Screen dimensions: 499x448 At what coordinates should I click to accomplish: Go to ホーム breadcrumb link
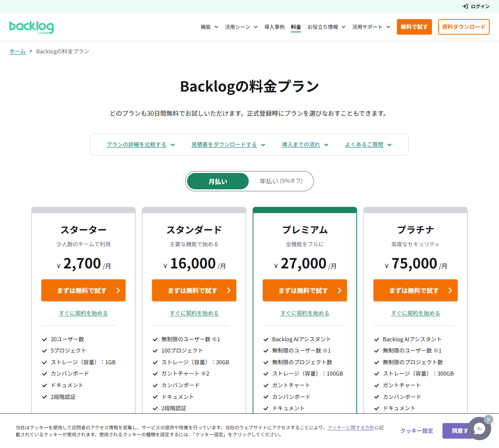18,51
